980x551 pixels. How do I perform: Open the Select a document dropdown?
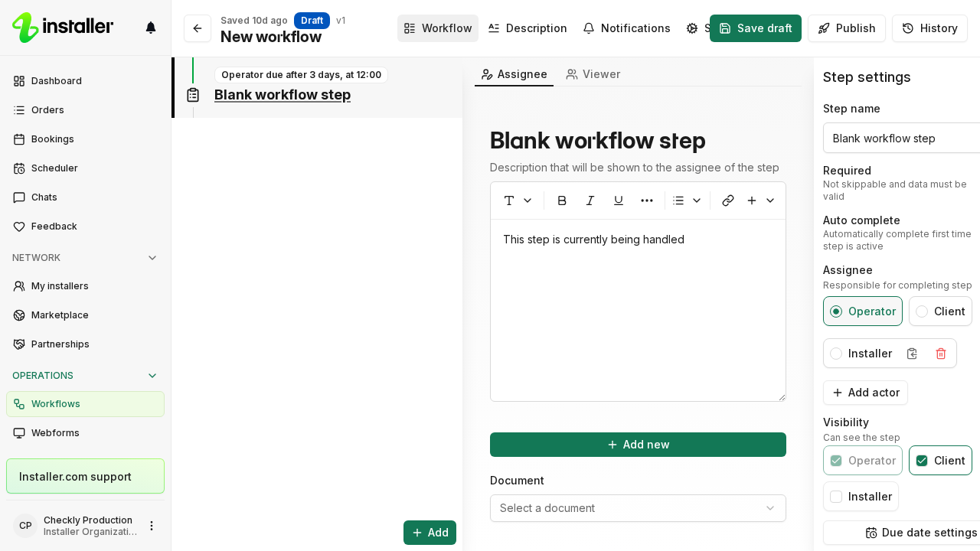tap(638, 508)
